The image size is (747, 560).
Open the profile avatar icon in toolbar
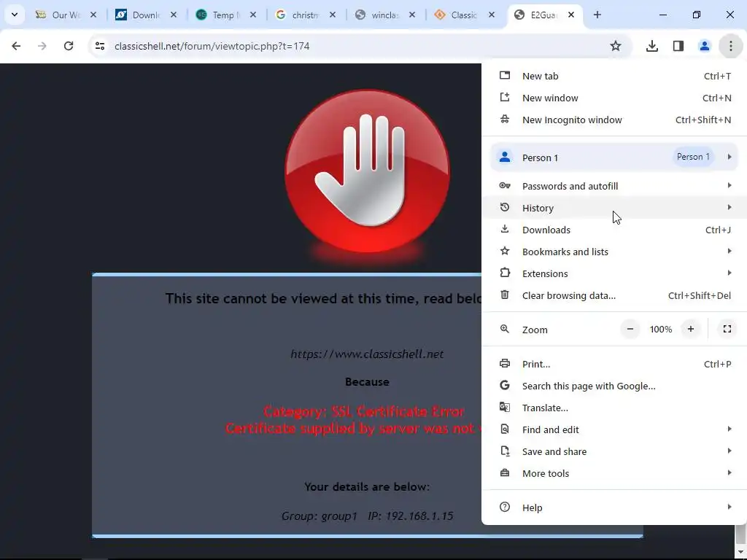tap(704, 46)
